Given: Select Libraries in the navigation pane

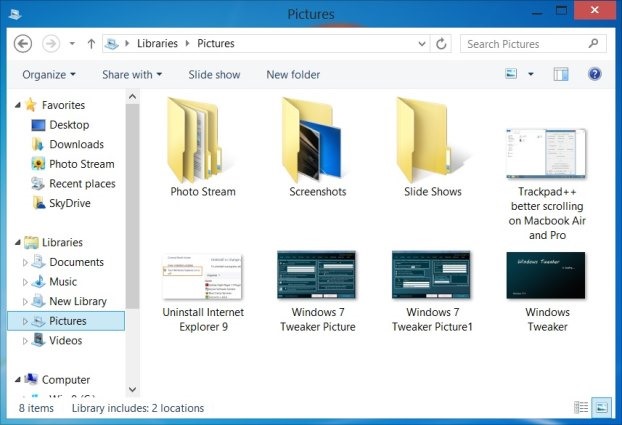Looking at the screenshot, I should (62, 242).
